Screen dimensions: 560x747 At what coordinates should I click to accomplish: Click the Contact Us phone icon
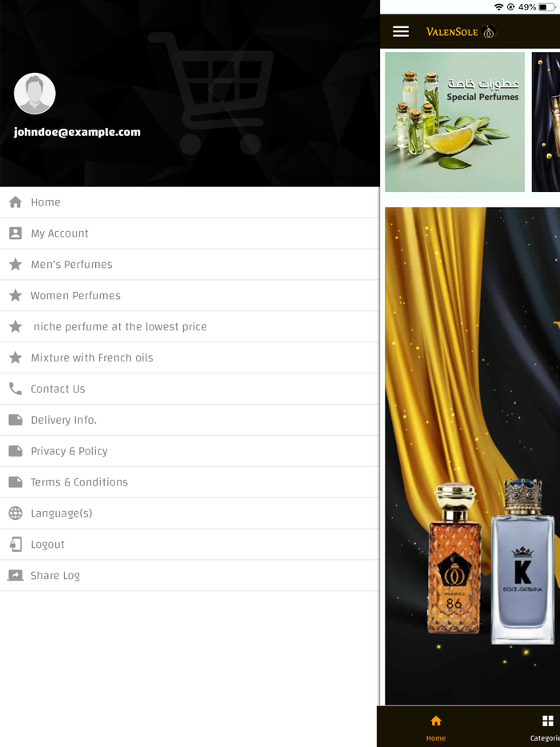(x=15, y=389)
